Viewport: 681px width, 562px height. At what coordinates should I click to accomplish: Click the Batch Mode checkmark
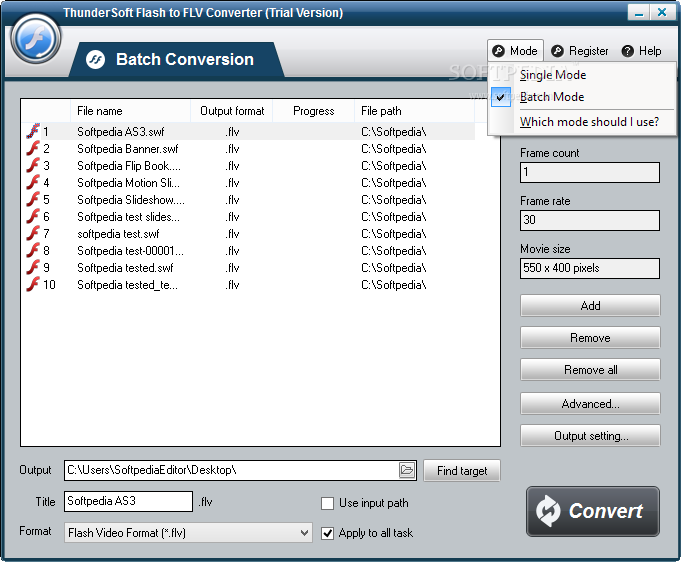501,97
